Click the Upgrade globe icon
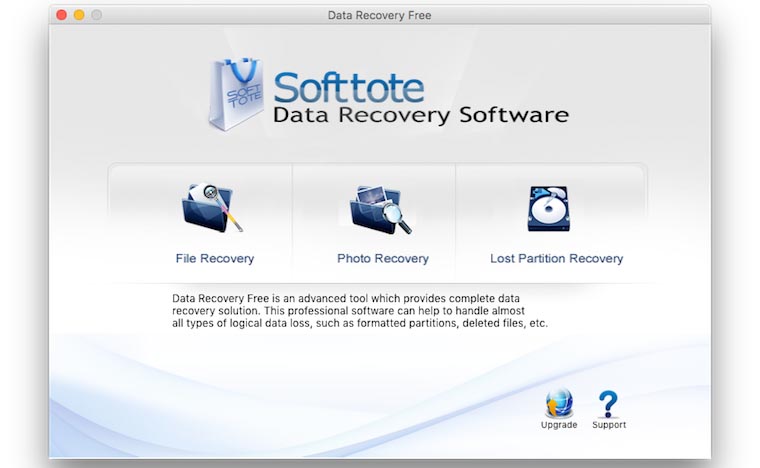Image resolution: width=760 pixels, height=468 pixels. click(x=559, y=403)
